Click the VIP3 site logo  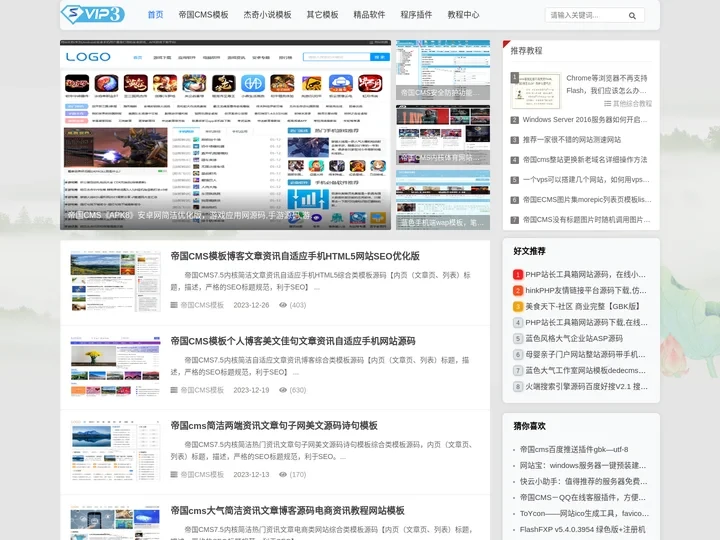(x=93, y=14)
